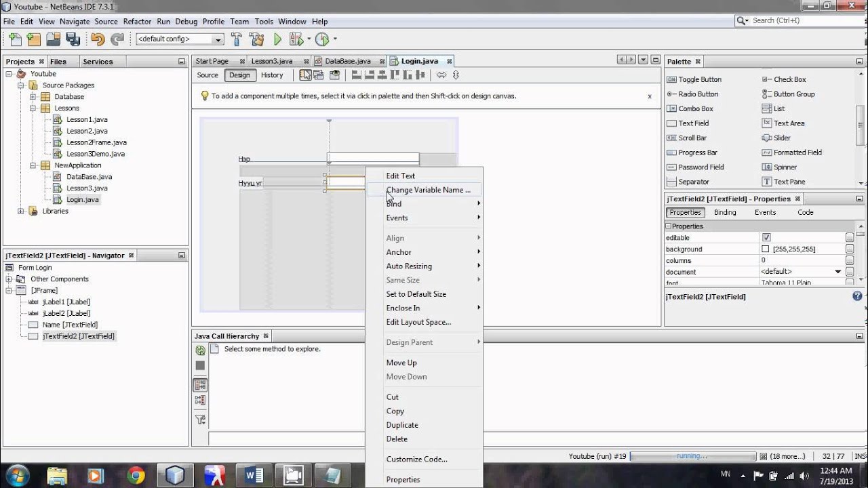Pick the Radio Button palette component

tap(693, 94)
